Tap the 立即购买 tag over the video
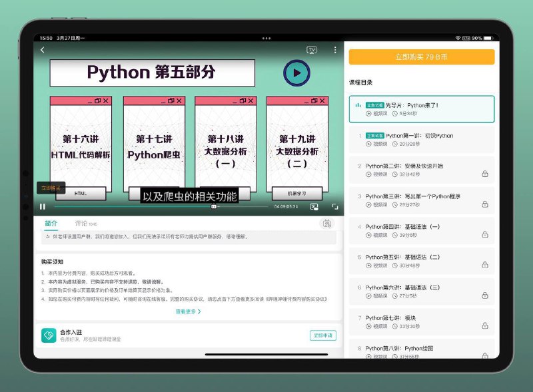Image resolution: width=533 pixels, height=392 pixels. click(x=51, y=188)
